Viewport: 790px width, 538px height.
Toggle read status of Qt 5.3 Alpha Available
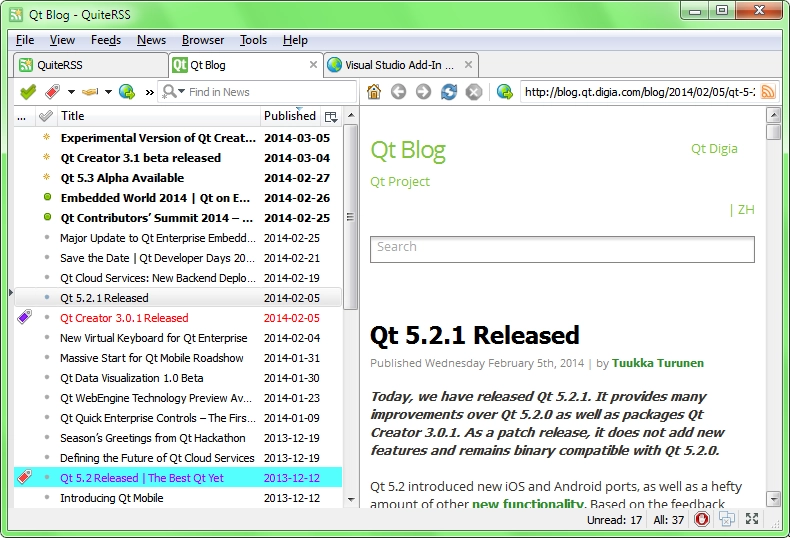pos(47,177)
